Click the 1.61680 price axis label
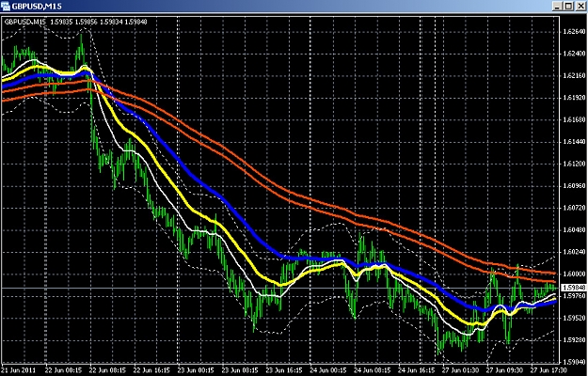Screen dimensions: 588x376 tap(574, 119)
